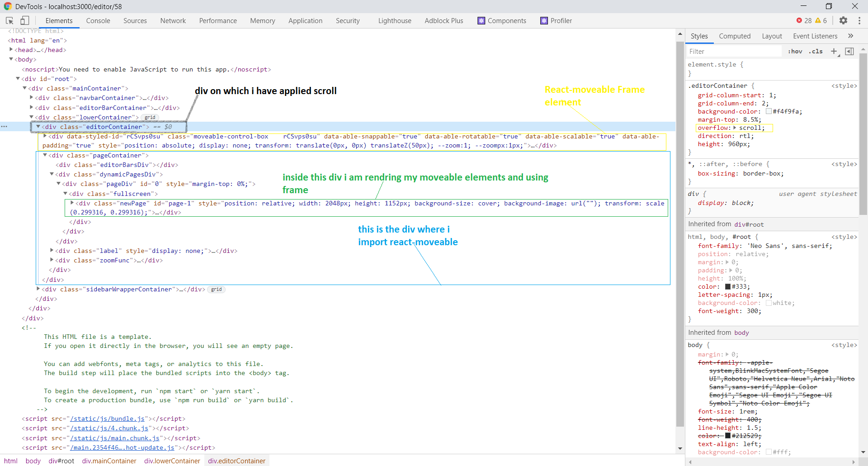The width and height of the screenshot is (868, 466).
Task: Toggle the device toolbar icon
Action: click(25, 21)
